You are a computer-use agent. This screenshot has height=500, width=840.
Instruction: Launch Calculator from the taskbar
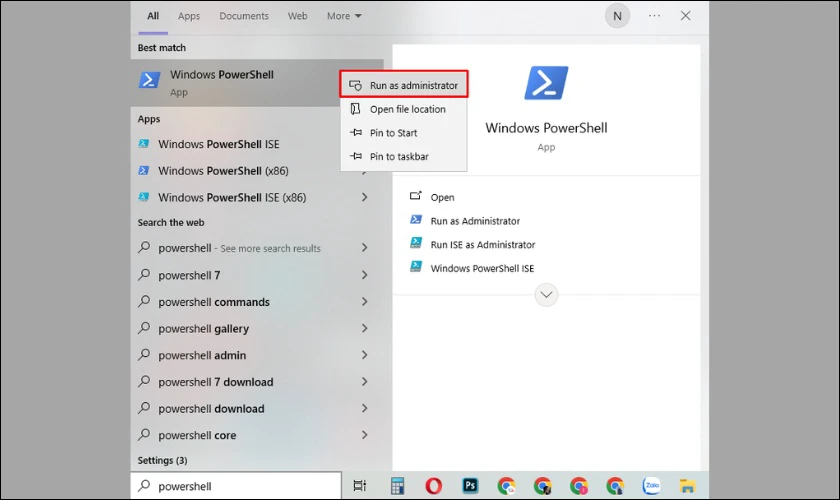click(397, 486)
